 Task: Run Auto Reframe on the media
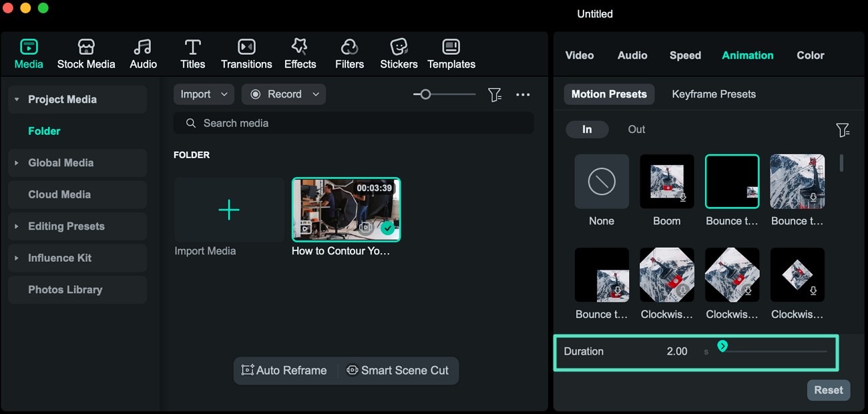tap(284, 371)
